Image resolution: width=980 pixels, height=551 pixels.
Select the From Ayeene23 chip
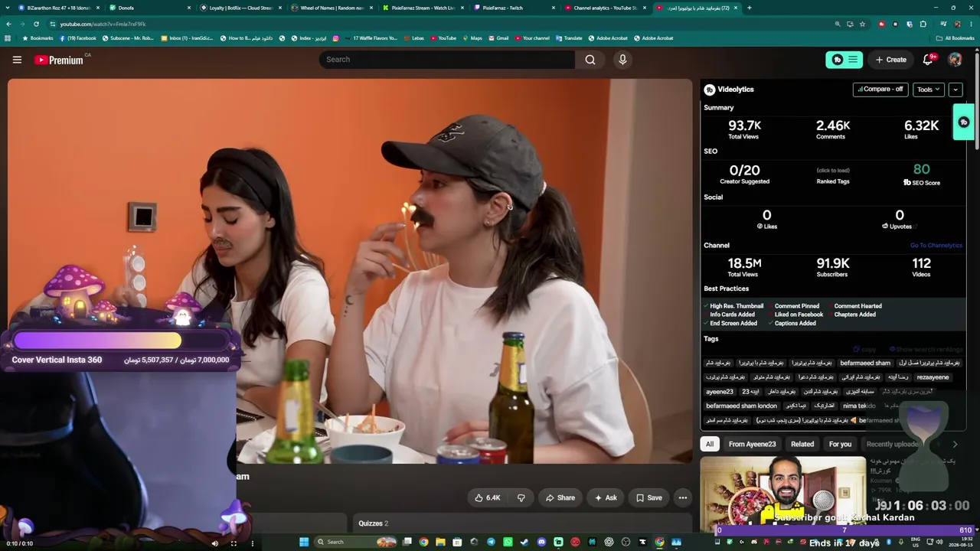[753, 444]
